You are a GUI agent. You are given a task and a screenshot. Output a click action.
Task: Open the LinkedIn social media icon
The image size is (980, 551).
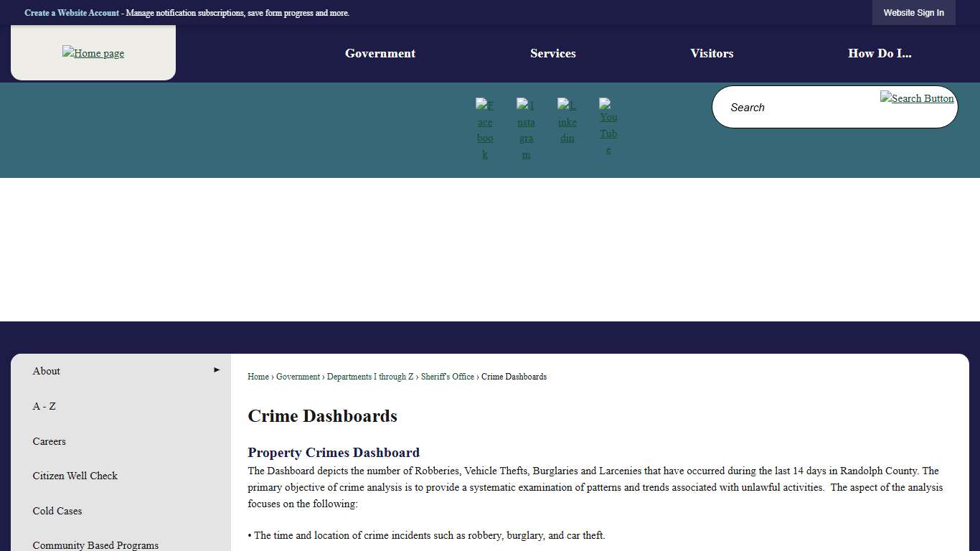pyautogui.click(x=567, y=119)
